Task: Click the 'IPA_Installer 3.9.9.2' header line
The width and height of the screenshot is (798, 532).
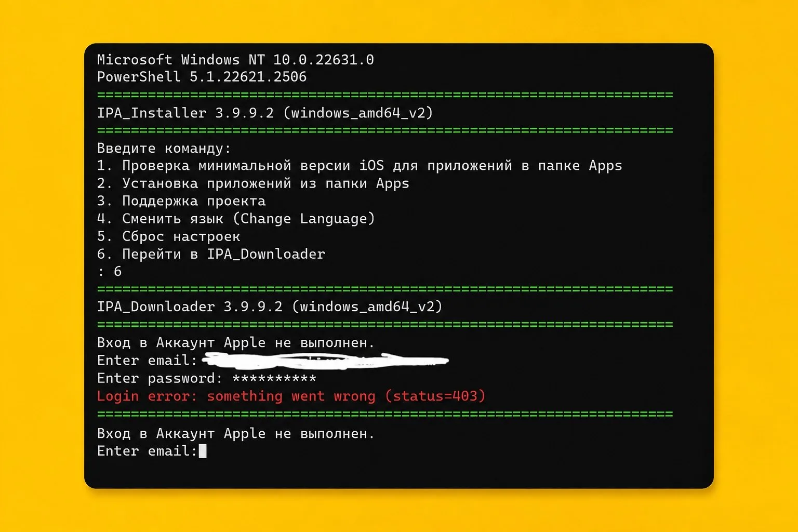Action: coord(265,113)
